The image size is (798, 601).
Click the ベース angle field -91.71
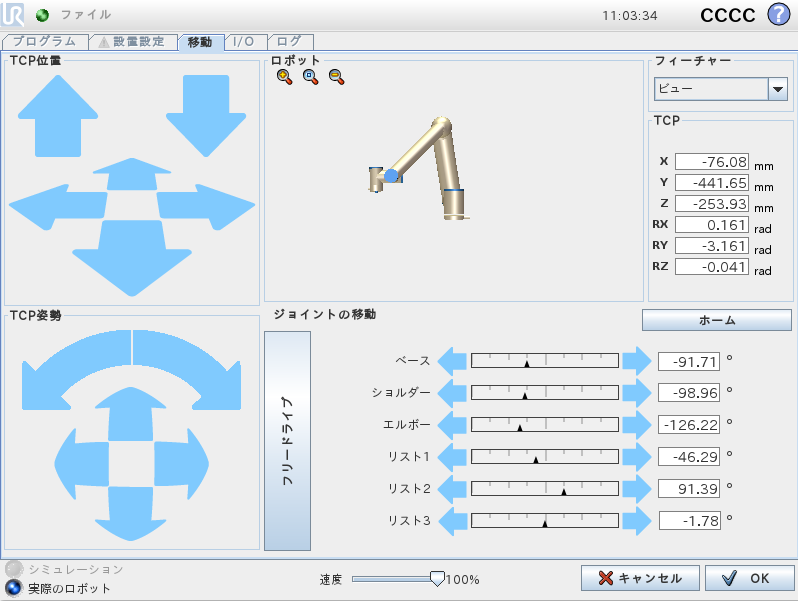point(689,361)
